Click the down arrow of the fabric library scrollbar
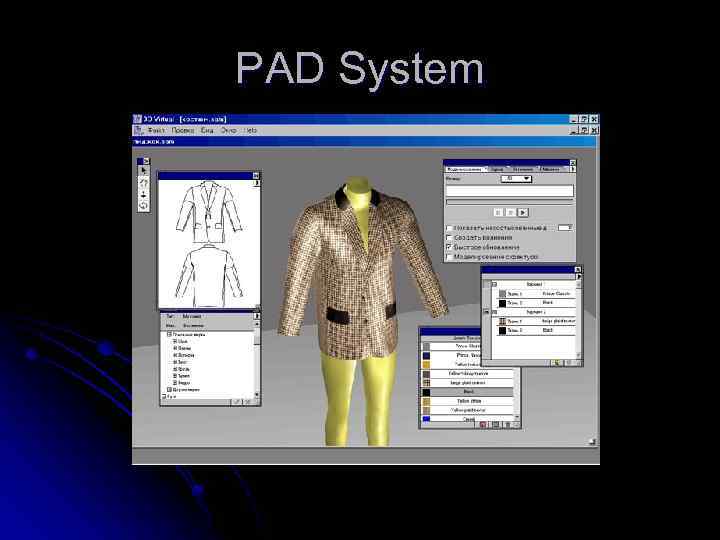This screenshot has height=540, width=720. click(x=517, y=417)
